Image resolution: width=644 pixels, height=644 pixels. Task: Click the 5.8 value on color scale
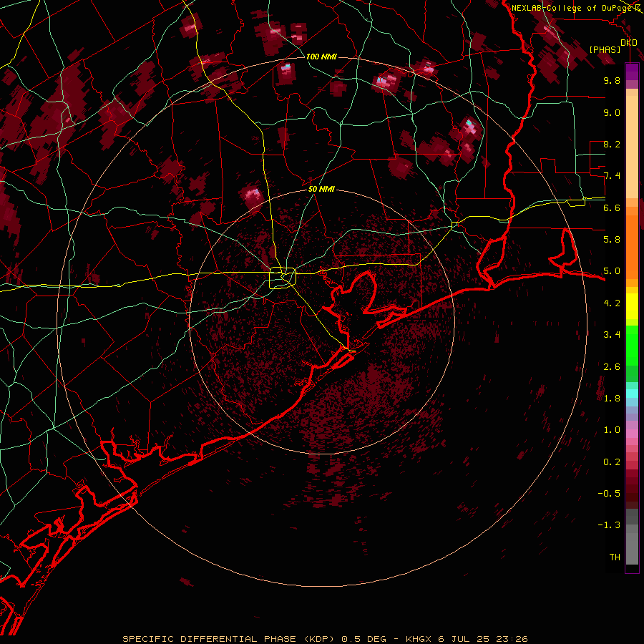tap(612, 240)
